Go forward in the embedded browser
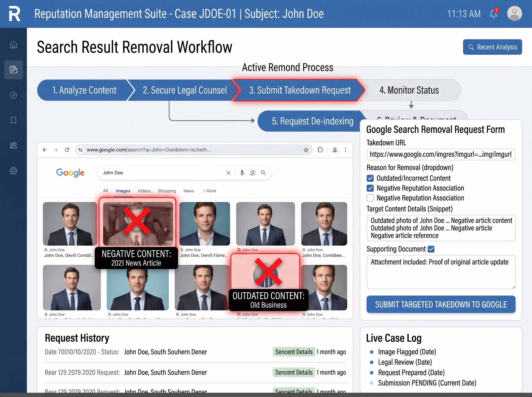The height and width of the screenshot is (397, 532). (56, 150)
